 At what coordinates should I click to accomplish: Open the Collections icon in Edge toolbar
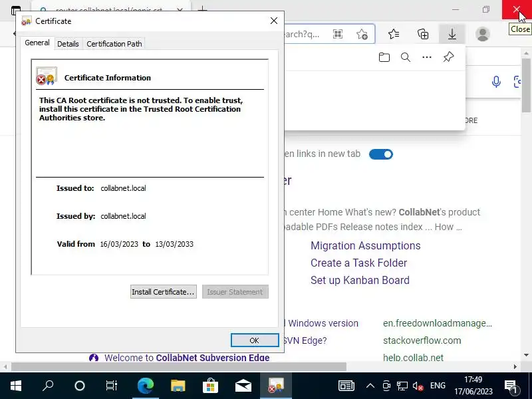point(423,34)
